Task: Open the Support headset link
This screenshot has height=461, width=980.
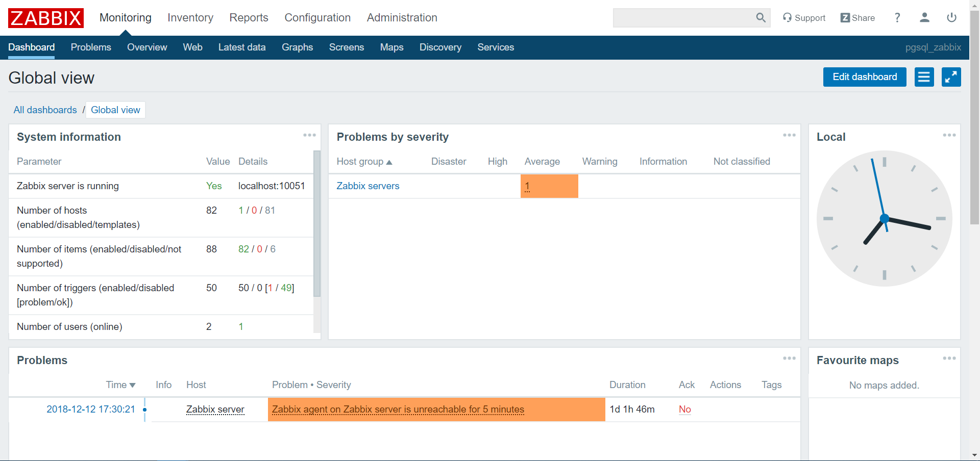Action: (804, 18)
